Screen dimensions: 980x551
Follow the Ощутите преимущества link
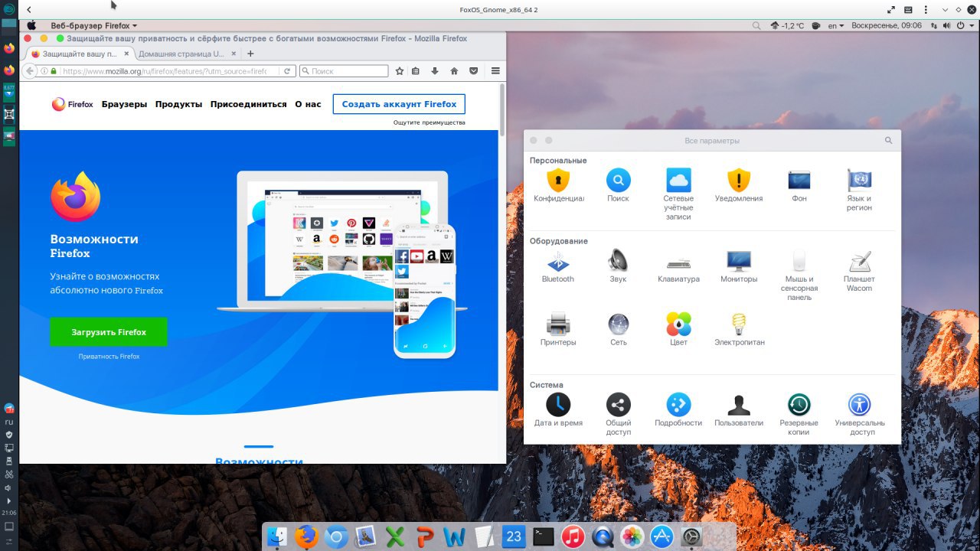click(429, 122)
